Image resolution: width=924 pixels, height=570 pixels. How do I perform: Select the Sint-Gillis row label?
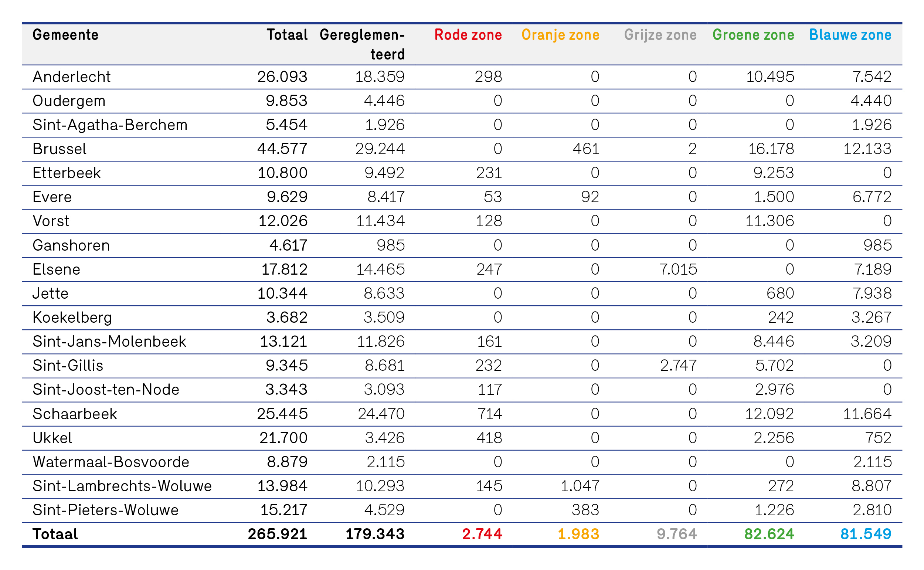68,366
